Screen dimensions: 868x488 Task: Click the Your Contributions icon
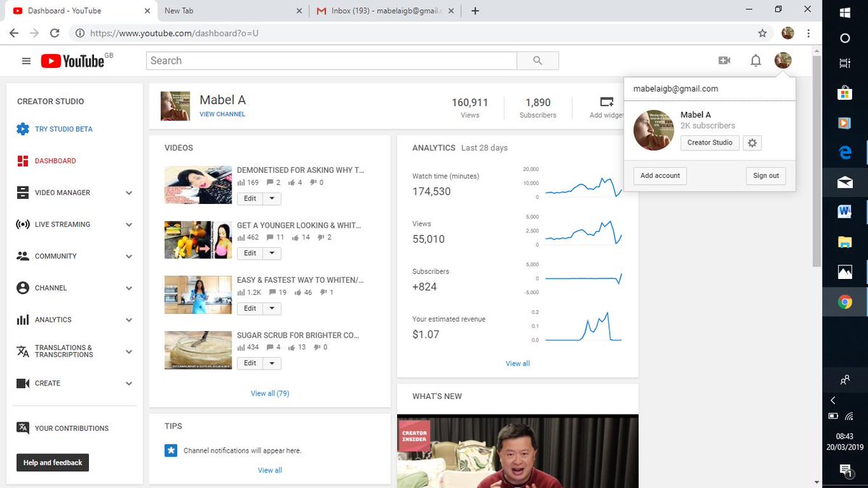tap(22, 428)
